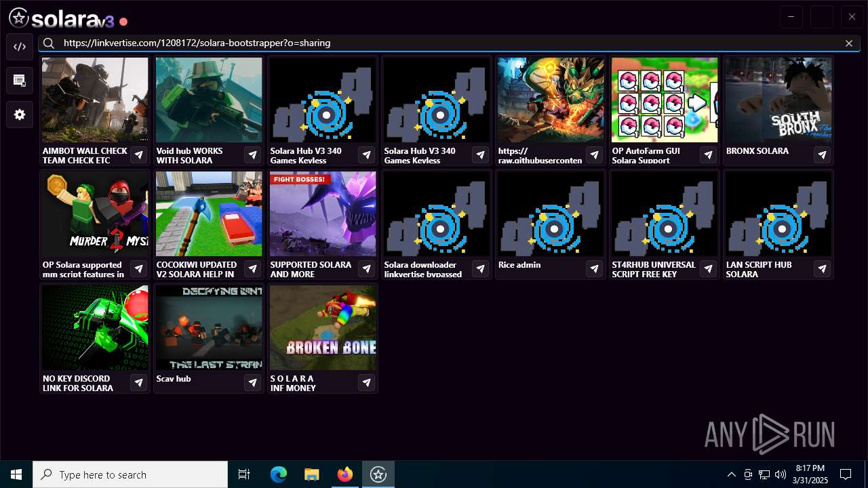Execute BRONX SOLARA script arrow

pyautogui.click(x=822, y=155)
